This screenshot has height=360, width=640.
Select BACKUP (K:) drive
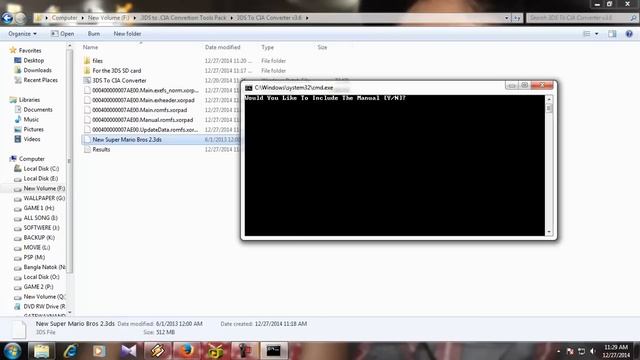[39, 238]
